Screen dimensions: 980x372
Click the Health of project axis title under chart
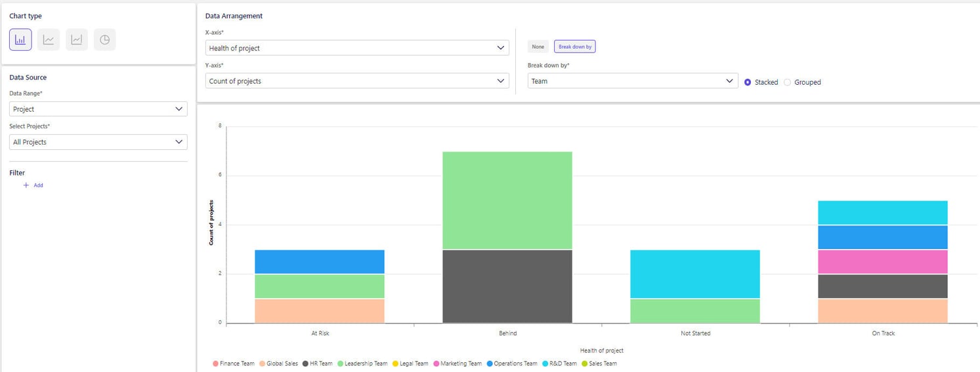[x=602, y=350]
